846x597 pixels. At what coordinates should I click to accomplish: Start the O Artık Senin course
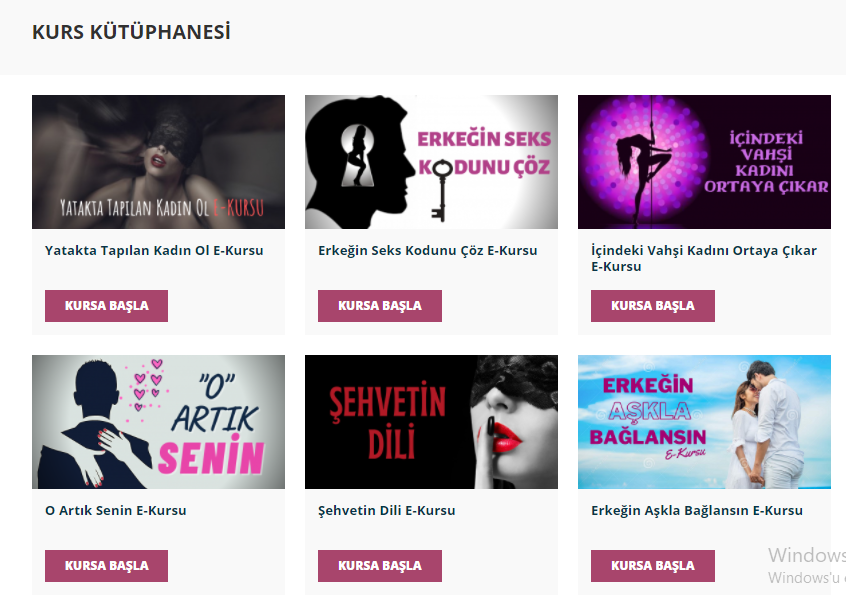coord(106,566)
